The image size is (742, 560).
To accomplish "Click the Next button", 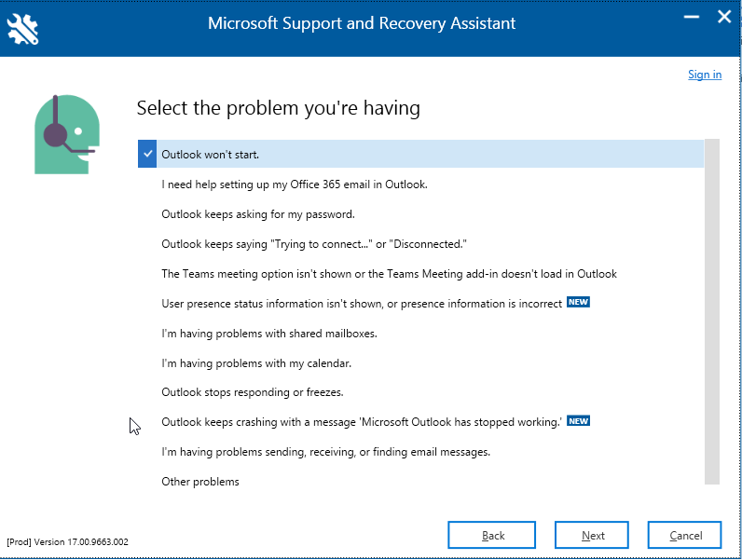I will [592, 535].
